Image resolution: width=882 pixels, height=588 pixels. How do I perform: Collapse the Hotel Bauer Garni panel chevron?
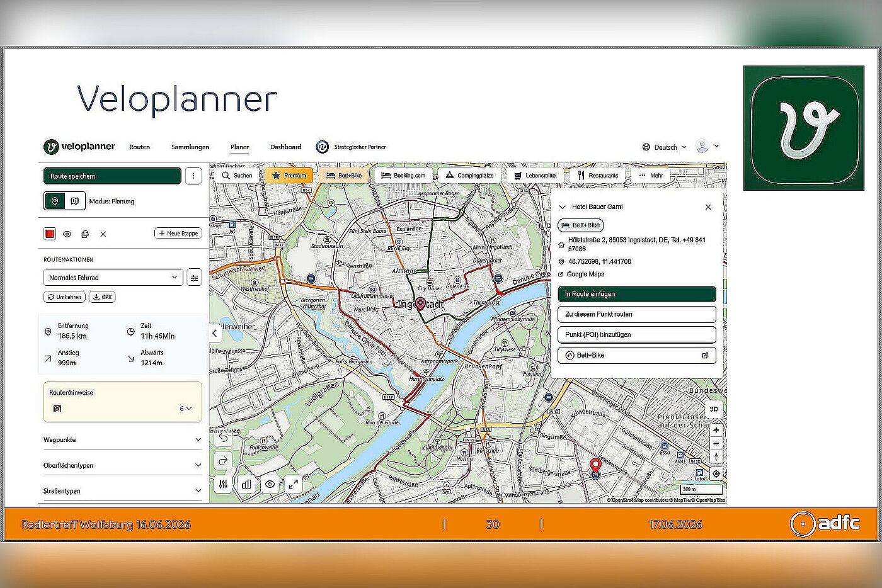(x=563, y=206)
